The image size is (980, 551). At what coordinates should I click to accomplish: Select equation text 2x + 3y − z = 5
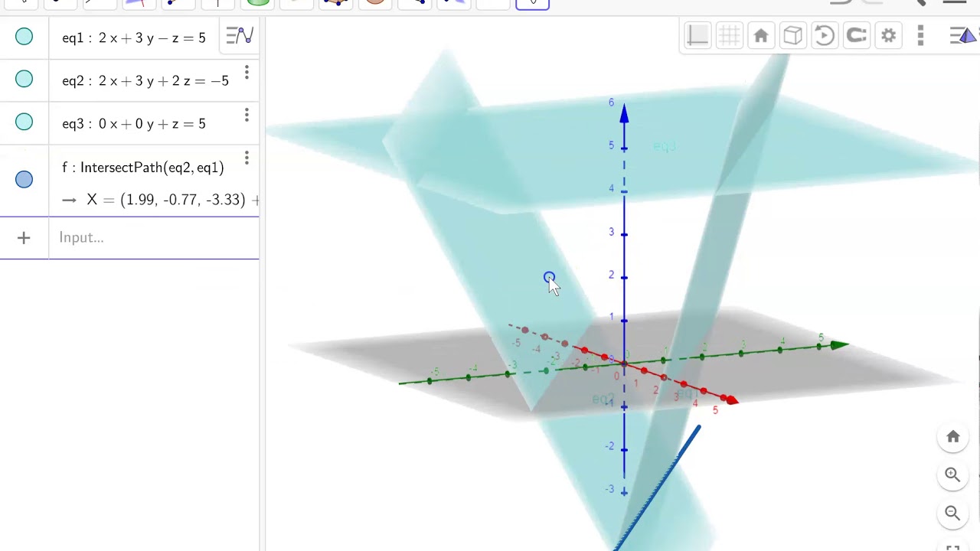(x=152, y=37)
